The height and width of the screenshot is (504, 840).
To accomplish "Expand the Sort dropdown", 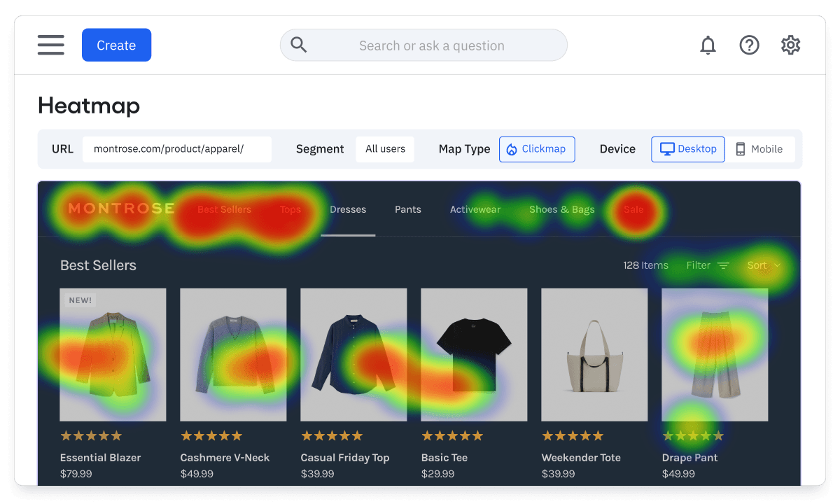I will click(763, 266).
